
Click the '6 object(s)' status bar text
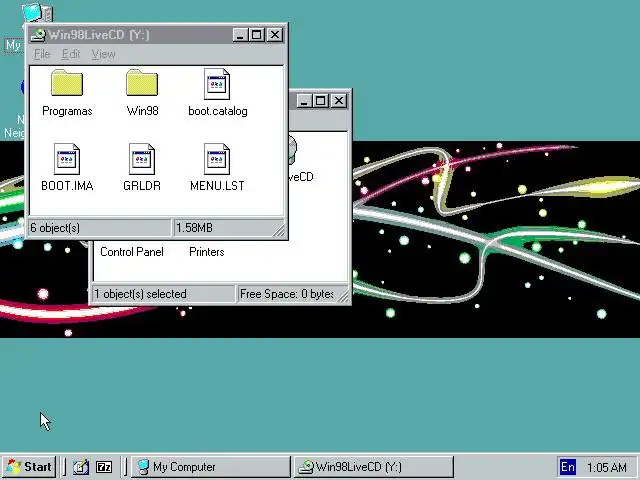[x=55, y=228]
